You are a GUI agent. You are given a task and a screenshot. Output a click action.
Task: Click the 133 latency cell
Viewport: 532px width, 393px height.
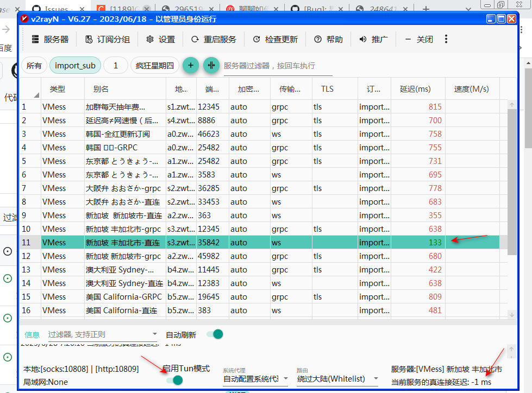coord(418,243)
